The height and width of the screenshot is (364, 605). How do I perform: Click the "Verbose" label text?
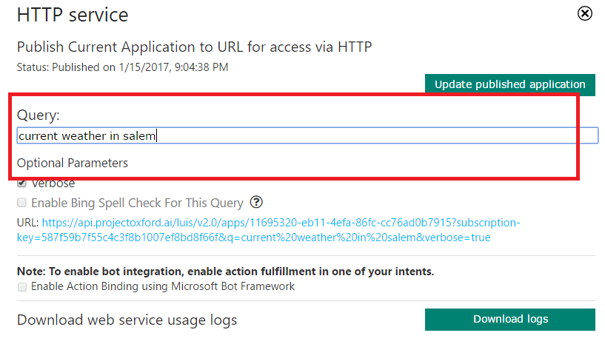tap(53, 183)
